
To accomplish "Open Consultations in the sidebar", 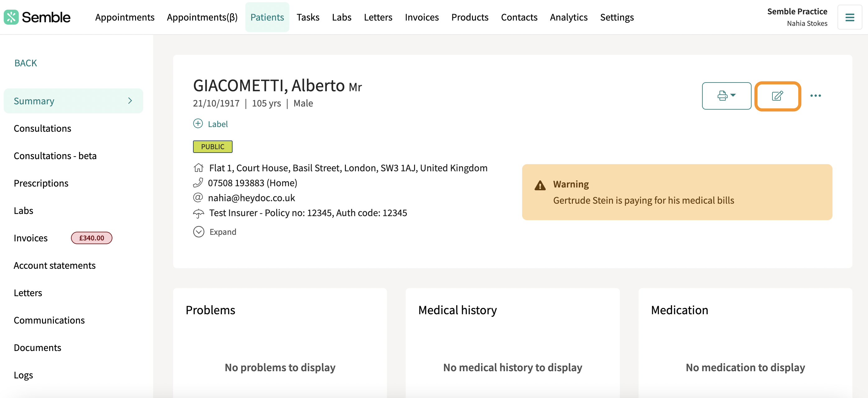I will [42, 128].
